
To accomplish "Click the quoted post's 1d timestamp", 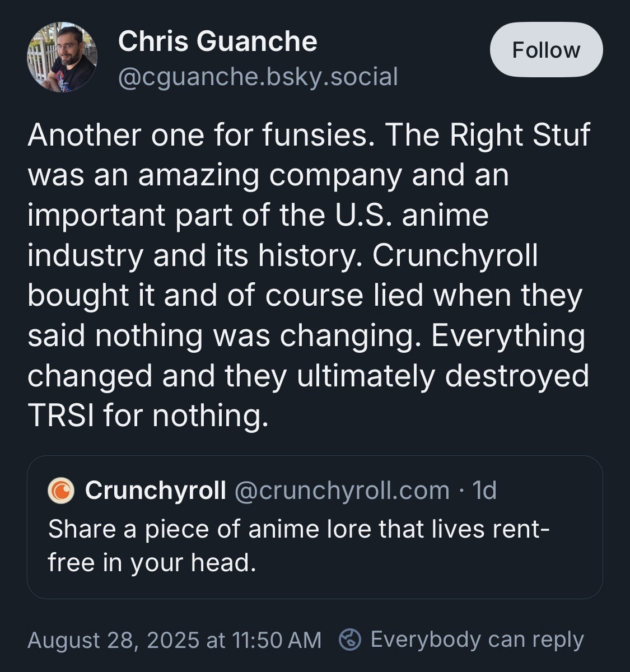I will coord(484,491).
